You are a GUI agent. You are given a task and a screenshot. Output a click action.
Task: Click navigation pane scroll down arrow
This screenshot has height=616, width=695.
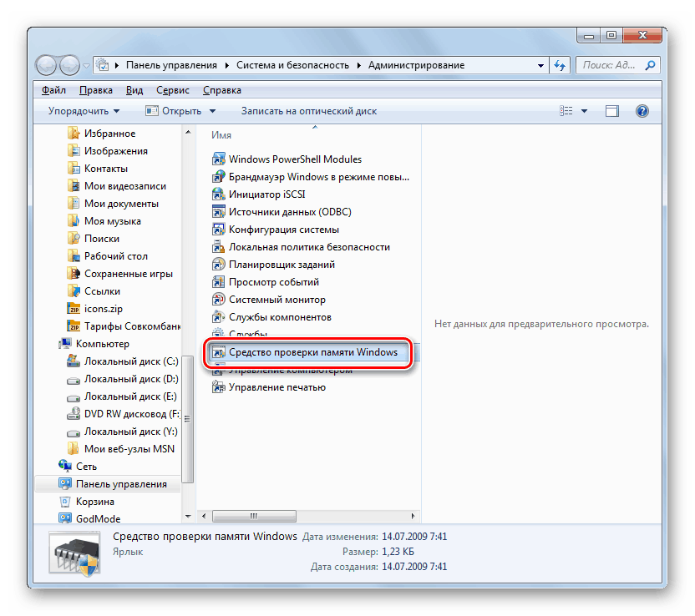[188, 517]
